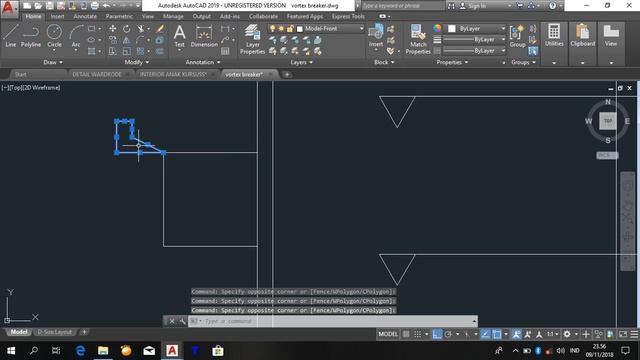Pick the Rectangle draw tool

tap(91, 29)
